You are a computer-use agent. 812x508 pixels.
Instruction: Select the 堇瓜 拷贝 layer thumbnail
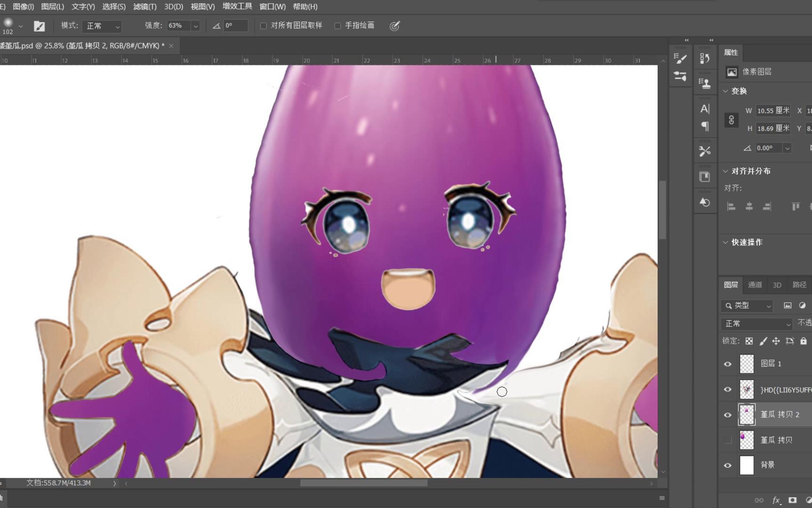(747, 440)
